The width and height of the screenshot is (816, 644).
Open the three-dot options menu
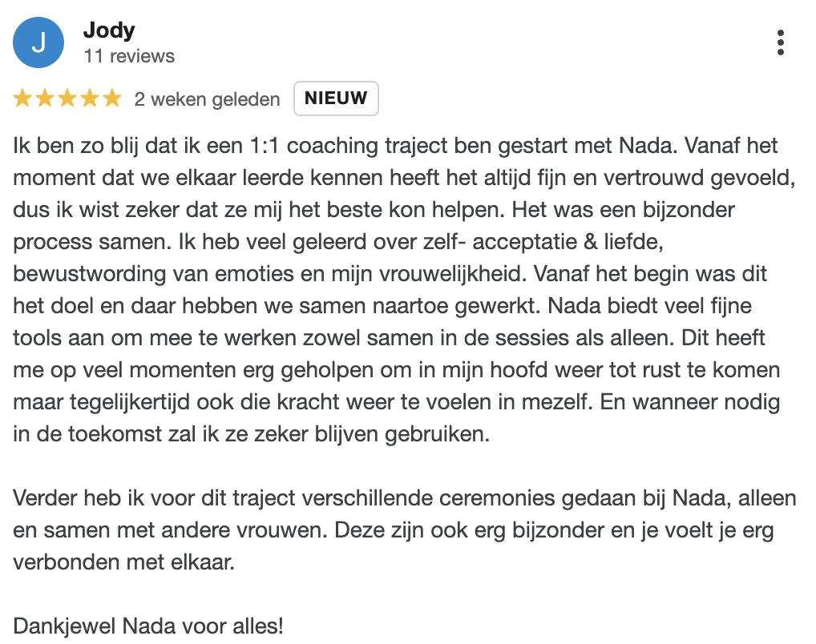point(780,42)
